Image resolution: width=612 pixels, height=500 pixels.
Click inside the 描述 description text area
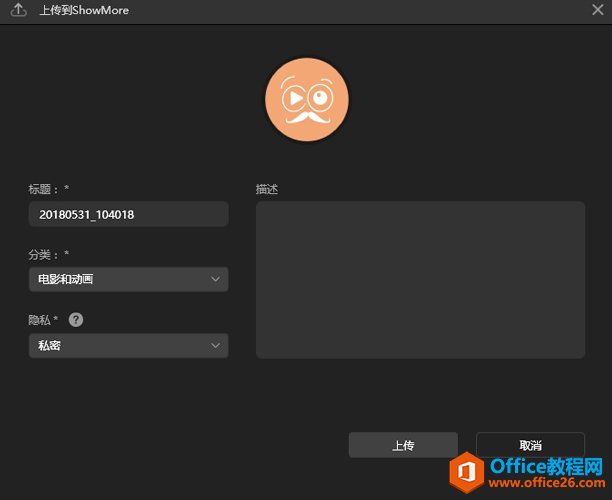[x=420, y=280]
